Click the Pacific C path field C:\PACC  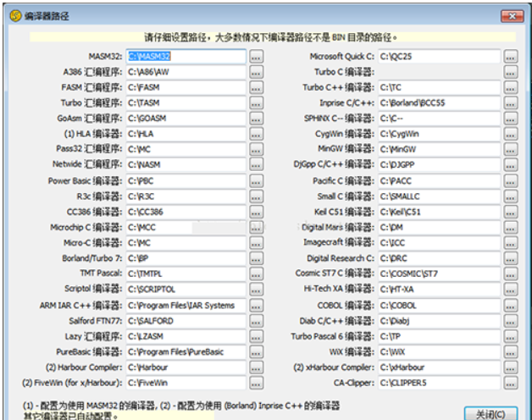coord(440,181)
